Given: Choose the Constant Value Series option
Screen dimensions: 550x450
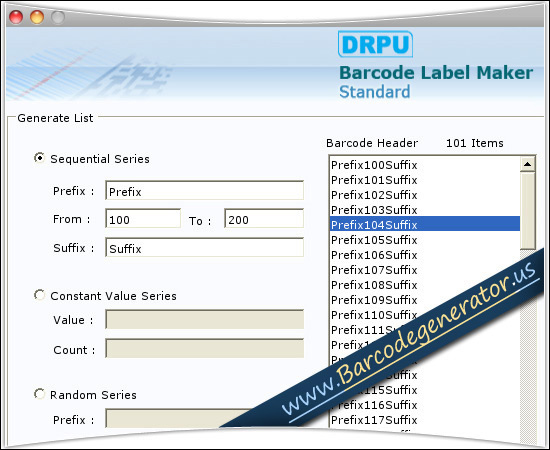Looking at the screenshot, I should coord(40,295).
